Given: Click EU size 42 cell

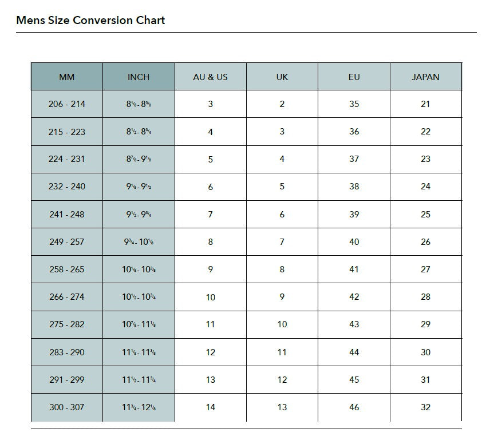Looking at the screenshot, I should coord(354,297).
